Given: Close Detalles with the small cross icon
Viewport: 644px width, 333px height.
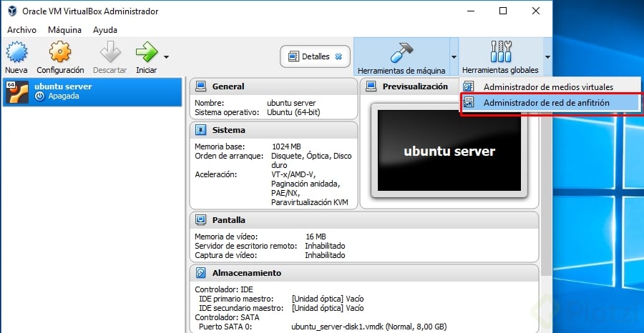Looking at the screenshot, I should pos(338,56).
